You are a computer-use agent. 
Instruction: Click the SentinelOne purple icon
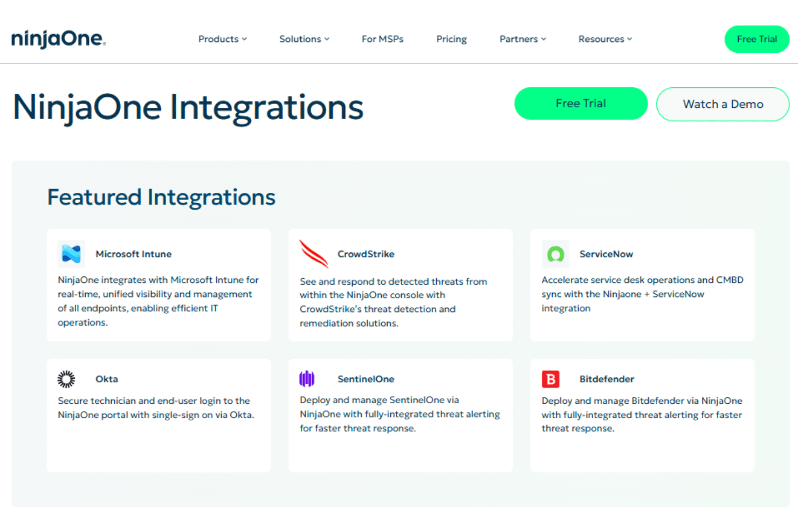(x=307, y=379)
